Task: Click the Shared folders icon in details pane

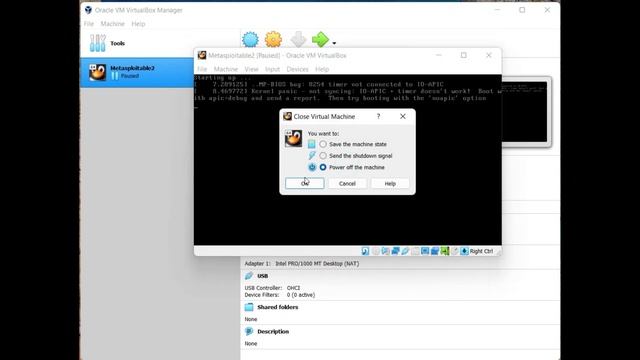Action: pos(249,307)
